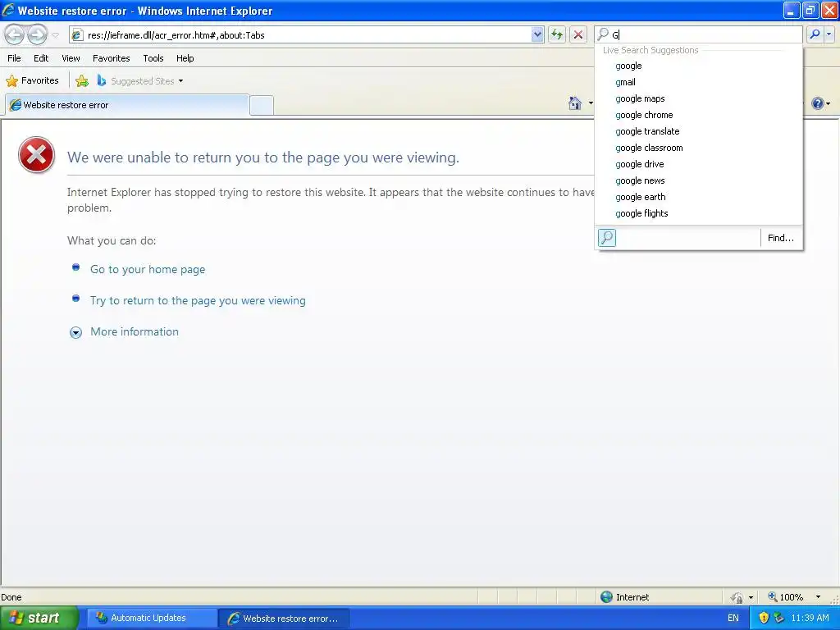Choose the 'gmail' search suggestion
This screenshot has height=630, width=840.
point(699,82)
